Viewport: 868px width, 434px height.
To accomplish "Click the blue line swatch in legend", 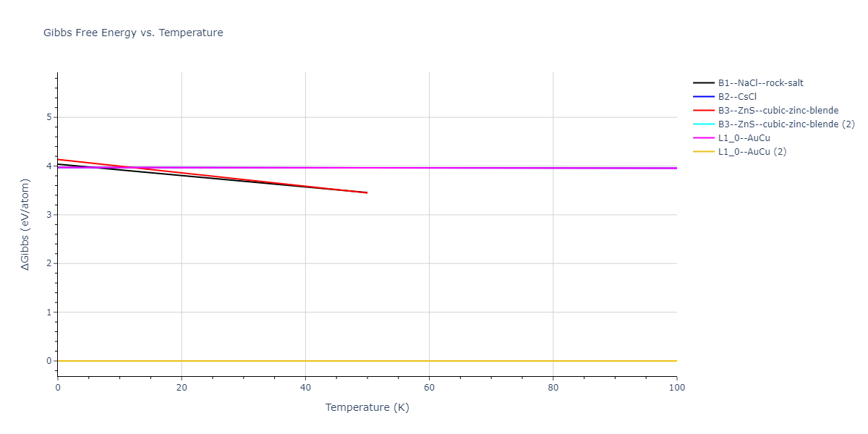I will pyautogui.click(x=704, y=97).
